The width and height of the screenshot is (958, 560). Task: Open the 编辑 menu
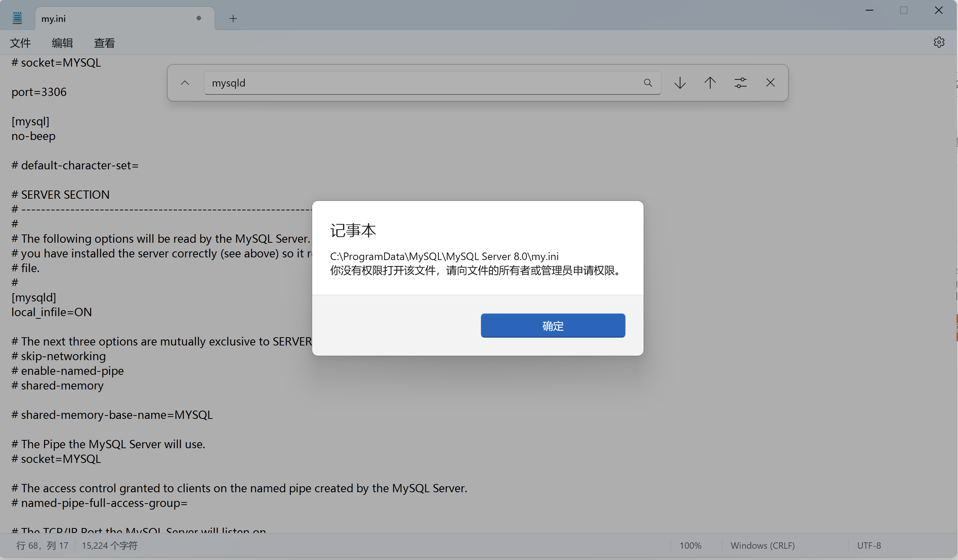(62, 43)
